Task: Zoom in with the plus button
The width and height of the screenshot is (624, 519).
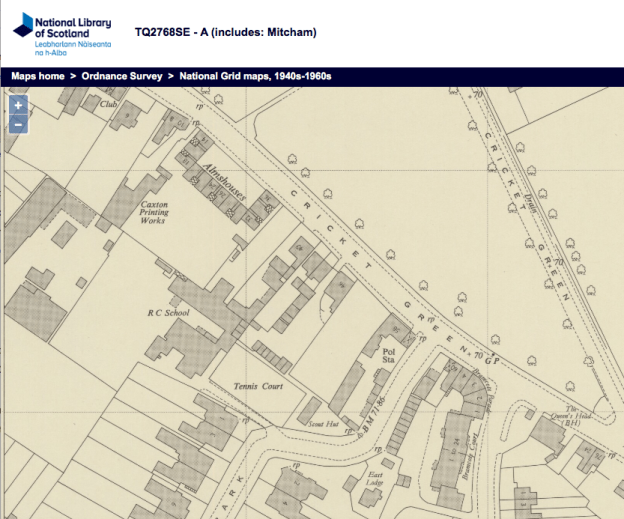Action: coord(18,105)
